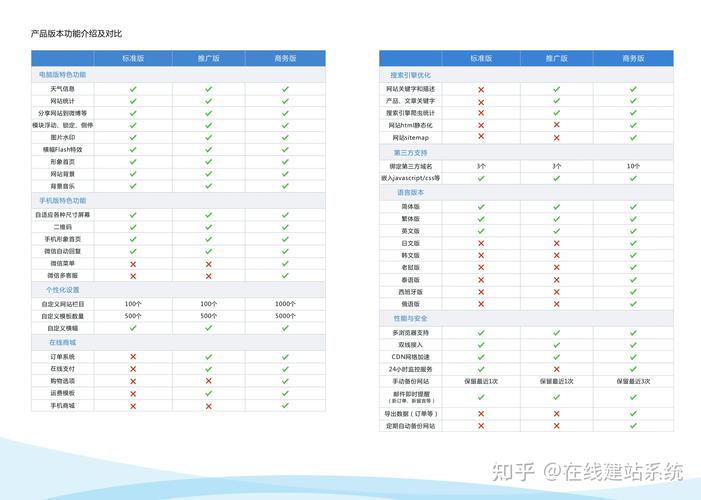Click the 在线商城 section heading

[x=63, y=343]
